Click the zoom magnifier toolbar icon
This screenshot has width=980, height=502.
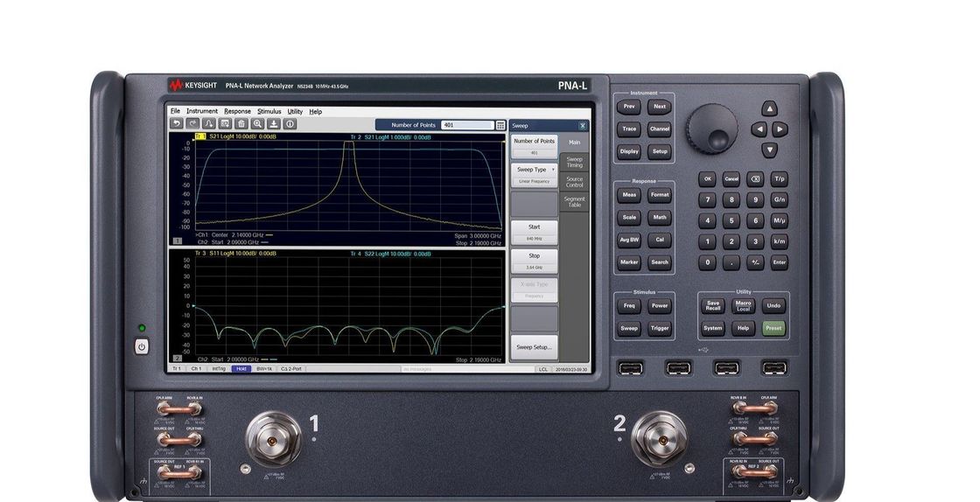(x=257, y=124)
